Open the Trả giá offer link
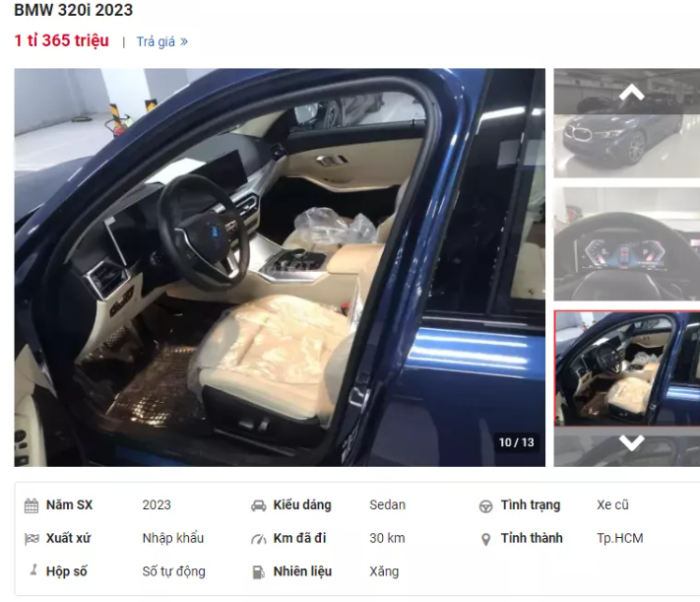Screen dimensions: 700x602 tap(156, 41)
